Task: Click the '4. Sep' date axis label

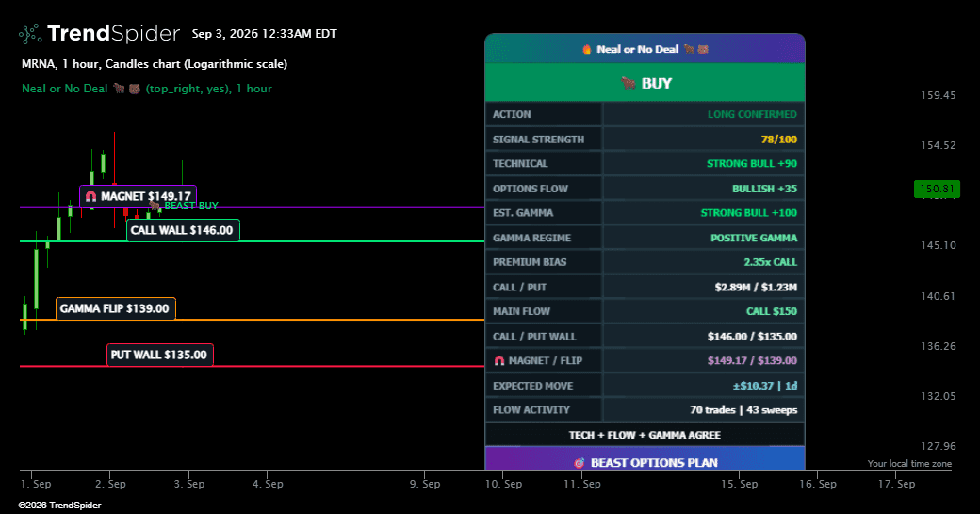Action: (x=268, y=484)
